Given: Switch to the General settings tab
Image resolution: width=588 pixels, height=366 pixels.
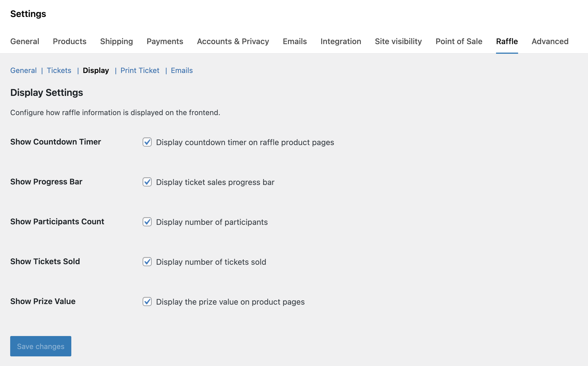Looking at the screenshot, I should 24,41.
